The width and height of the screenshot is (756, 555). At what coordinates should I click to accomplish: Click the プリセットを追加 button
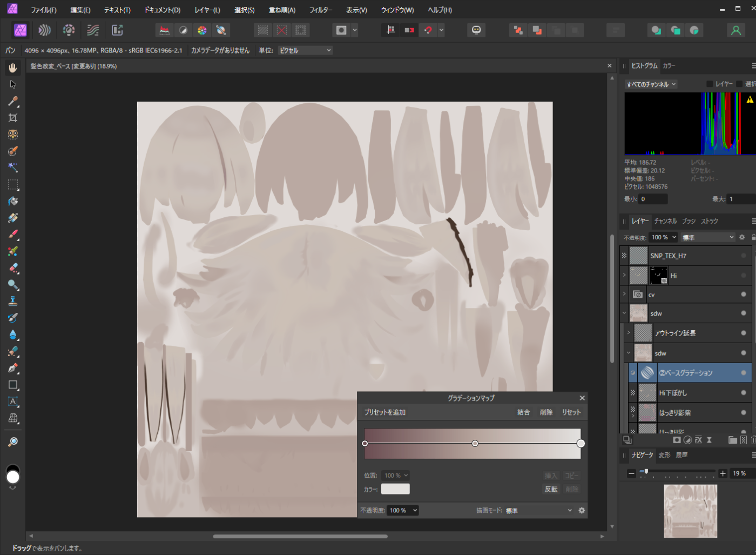(385, 412)
